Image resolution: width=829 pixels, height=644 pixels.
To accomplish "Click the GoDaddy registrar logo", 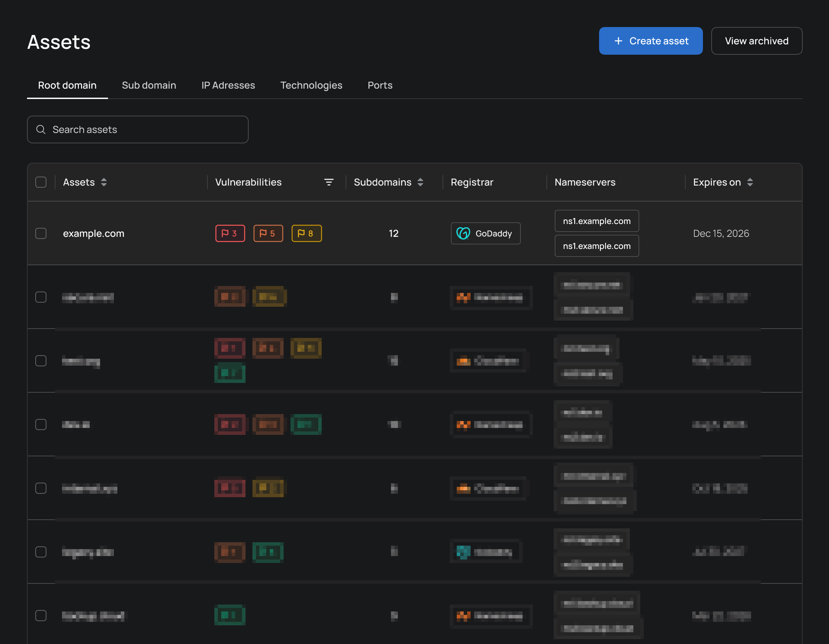I will [x=463, y=233].
